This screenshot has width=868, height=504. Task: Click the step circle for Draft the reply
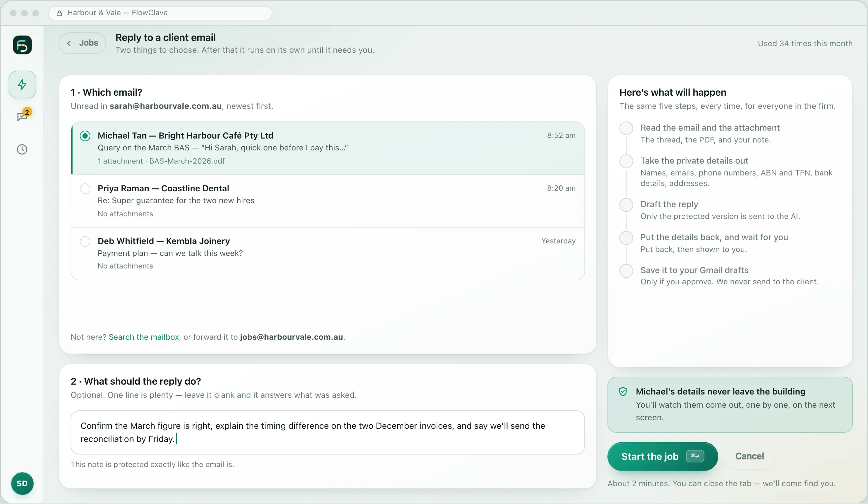(x=626, y=205)
